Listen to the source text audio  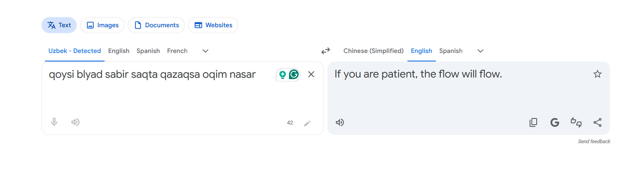[76, 122]
